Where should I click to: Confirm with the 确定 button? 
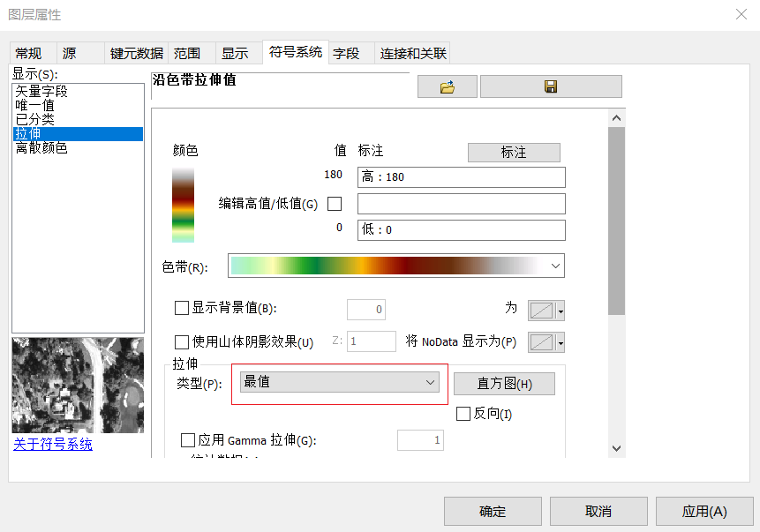tap(493, 511)
